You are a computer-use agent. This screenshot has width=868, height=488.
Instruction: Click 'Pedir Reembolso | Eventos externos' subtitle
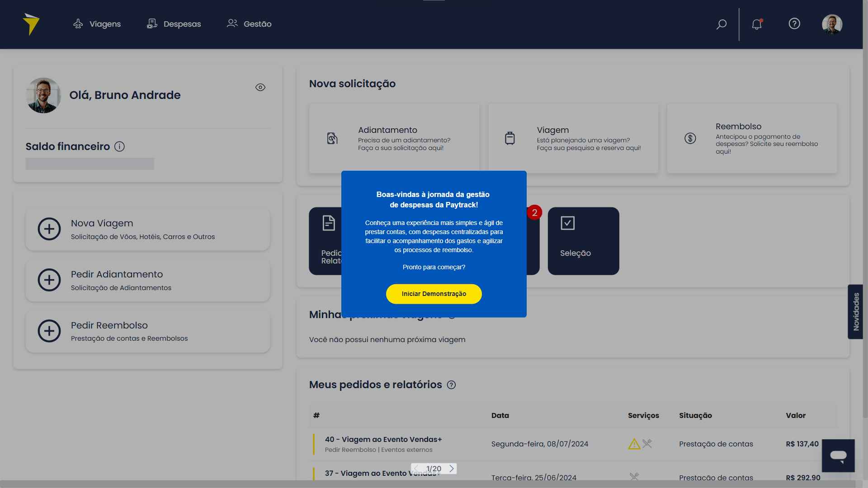click(379, 450)
